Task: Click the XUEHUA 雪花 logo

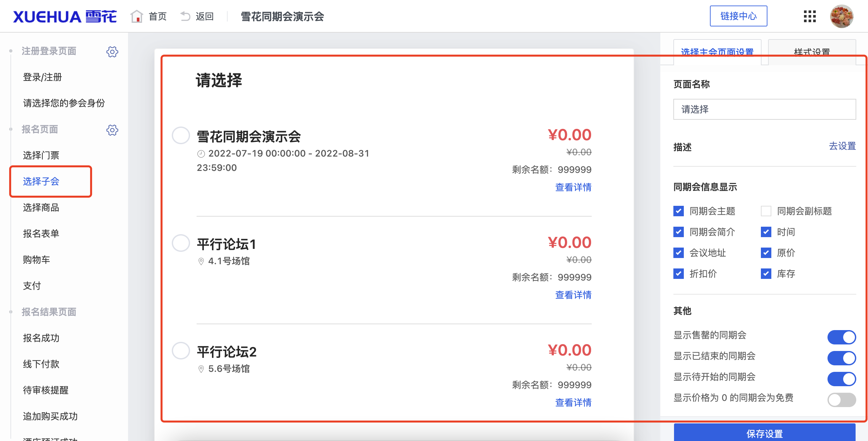Action: point(65,16)
